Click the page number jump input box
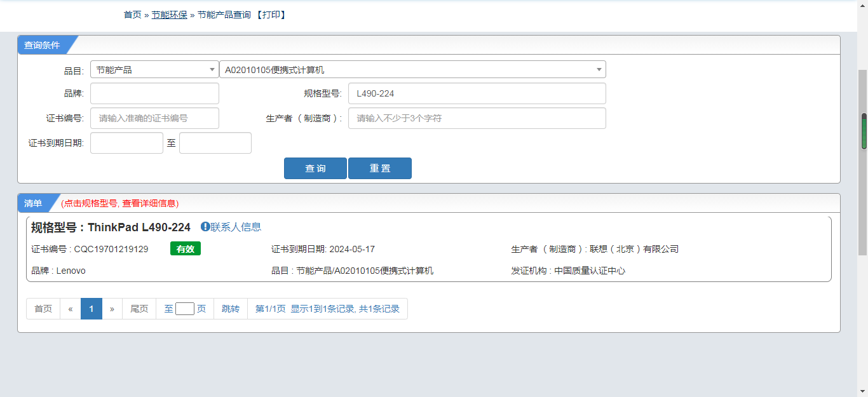Screen dimensions: 868x397 [x=185, y=309]
